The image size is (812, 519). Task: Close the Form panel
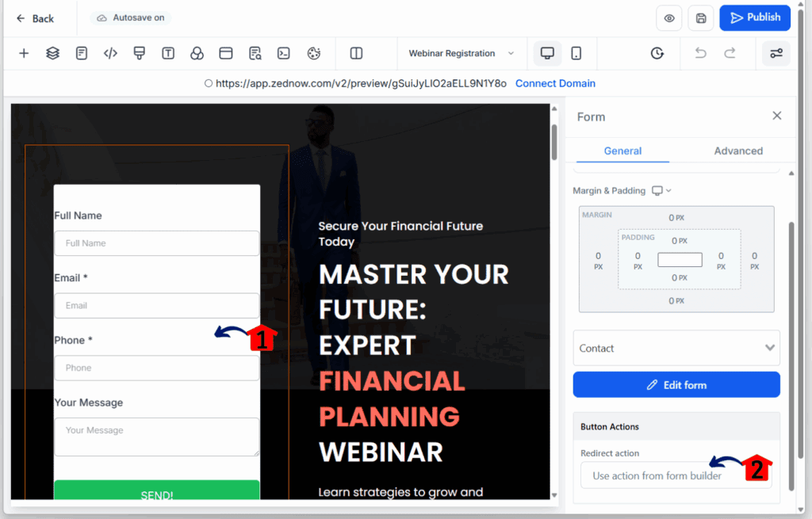[x=777, y=116]
